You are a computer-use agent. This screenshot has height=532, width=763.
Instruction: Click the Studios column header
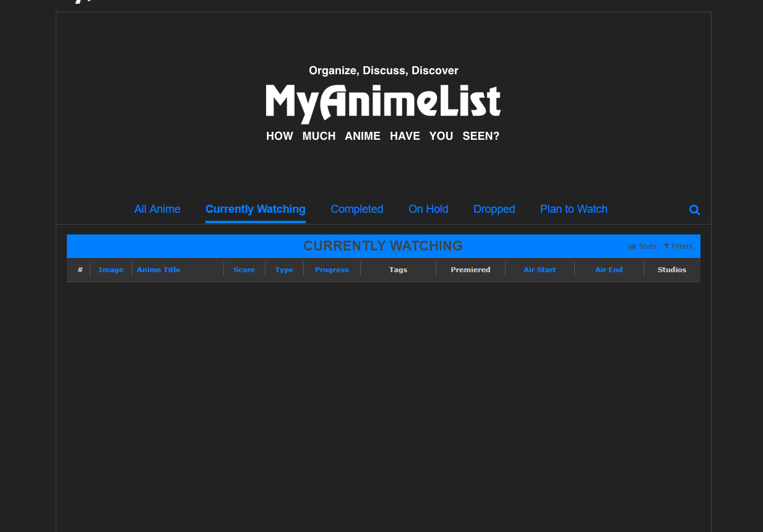672,270
